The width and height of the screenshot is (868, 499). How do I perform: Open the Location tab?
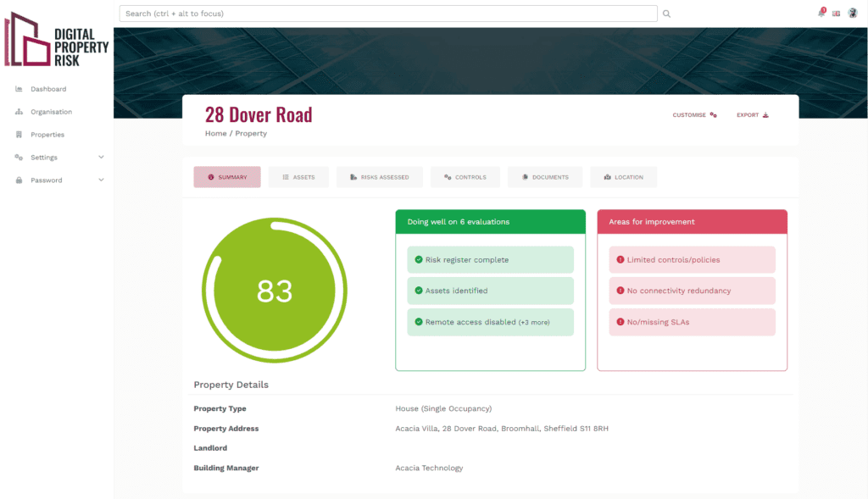(x=623, y=177)
